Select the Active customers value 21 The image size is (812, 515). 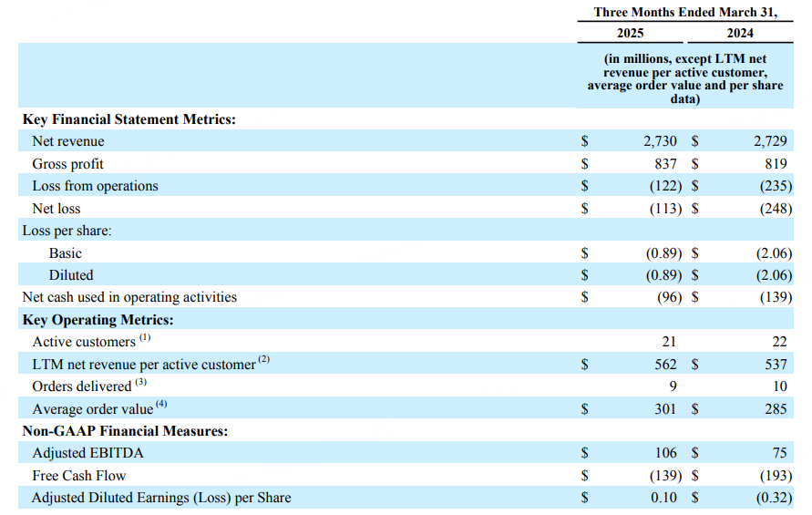(x=669, y=342)
